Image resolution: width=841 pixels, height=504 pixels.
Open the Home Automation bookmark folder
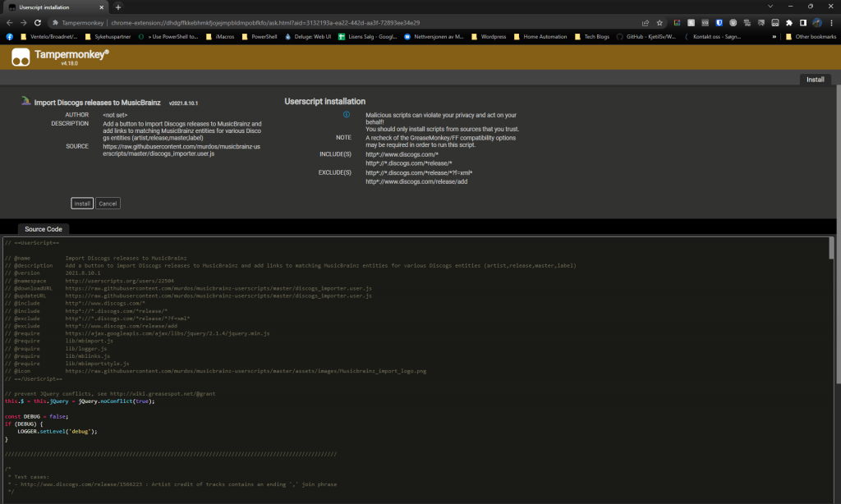pyautogui.click(x=540, y=37)
